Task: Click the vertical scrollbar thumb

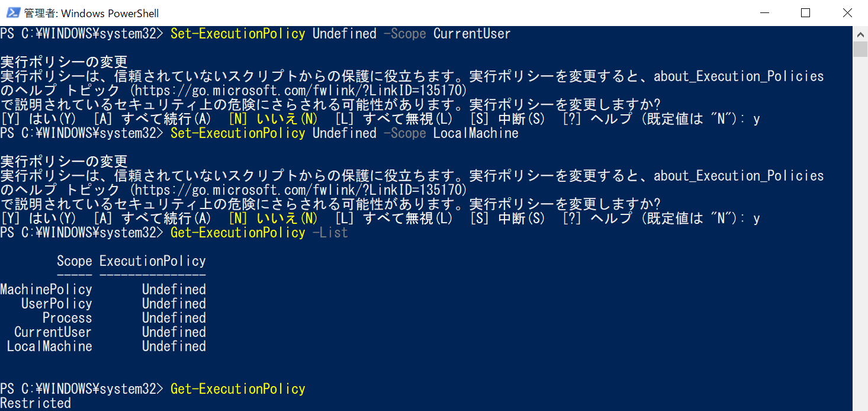Action: (x=860, y=49)
